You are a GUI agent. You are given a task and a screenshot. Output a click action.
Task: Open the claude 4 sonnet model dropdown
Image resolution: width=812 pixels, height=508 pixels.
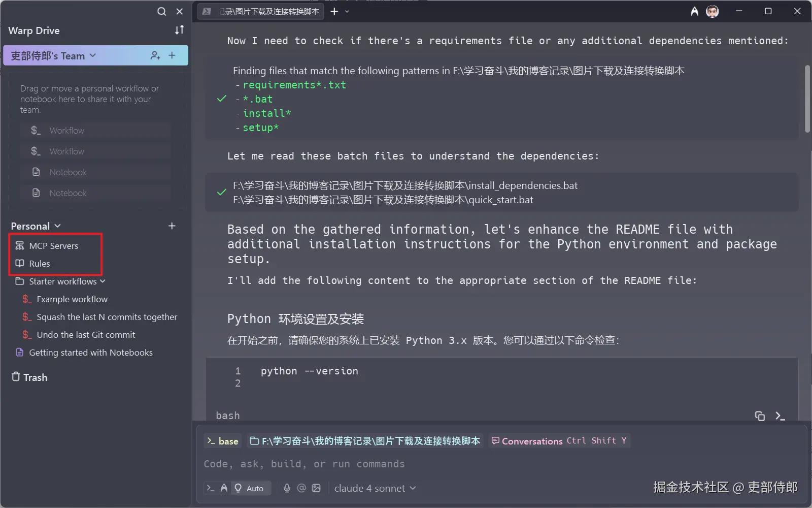click(x=375, y=488)
